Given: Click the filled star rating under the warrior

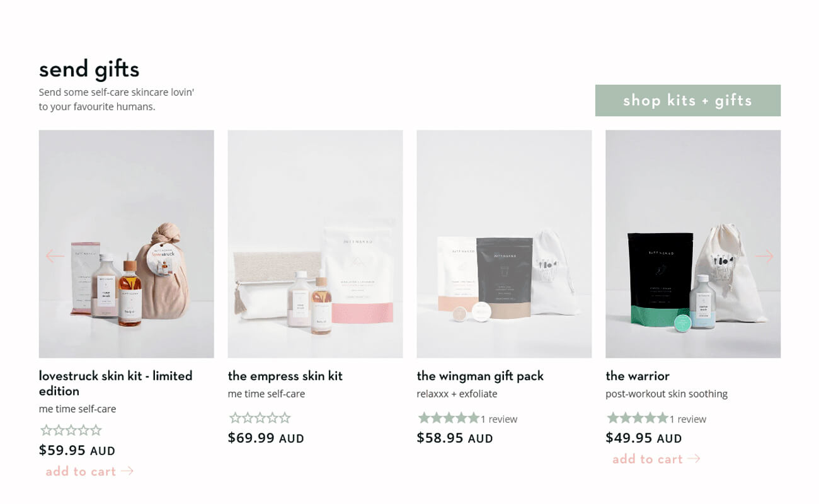Looking at the screenshot, I should [638, 418].
